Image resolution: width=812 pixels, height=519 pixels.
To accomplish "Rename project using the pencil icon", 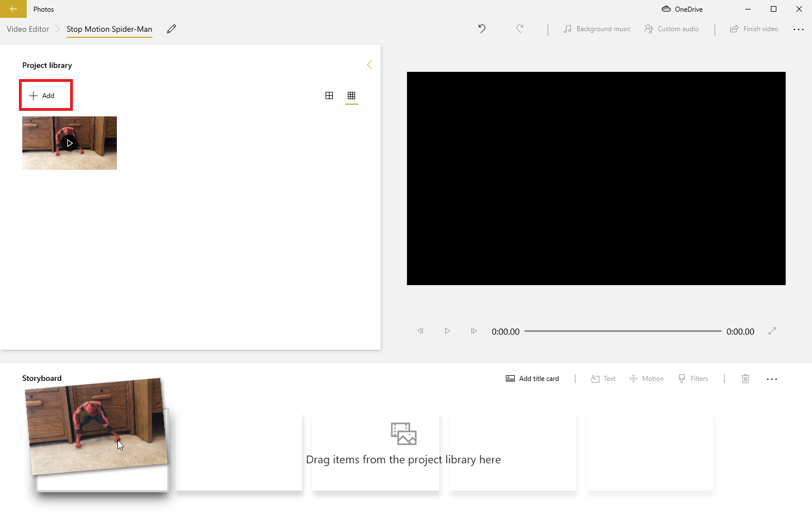I will 171,29.
